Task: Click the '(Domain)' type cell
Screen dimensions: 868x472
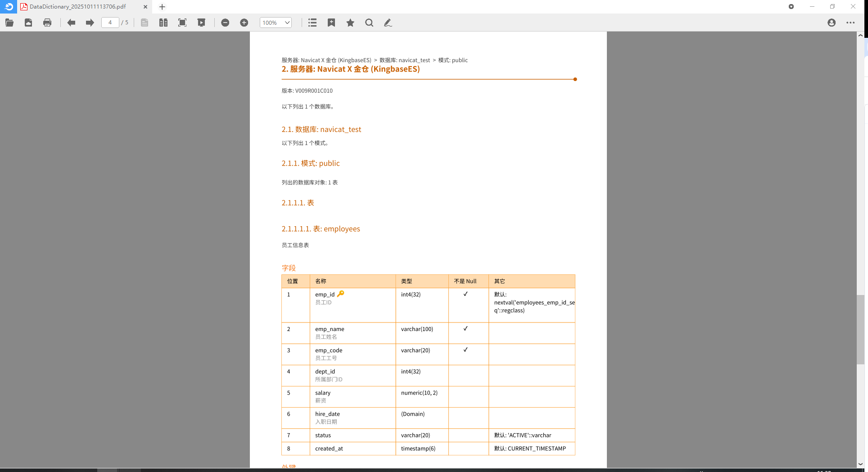Action: point(422,418)
